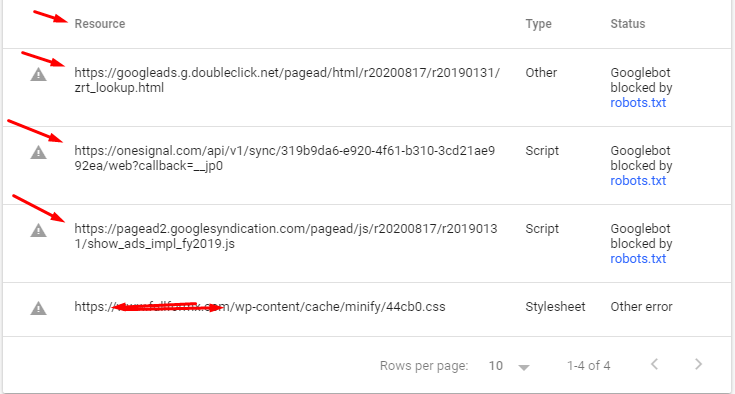This screenshot has width=735, height=394.
Task: Select the show_ads_impl_fy2019.js resource URL
Action: (x=286, y=236)
